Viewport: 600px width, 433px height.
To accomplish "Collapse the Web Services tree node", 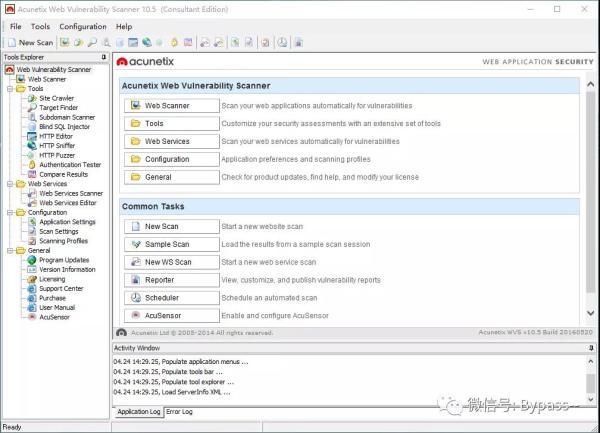I will pyautogui.click(x=9, y=184).
